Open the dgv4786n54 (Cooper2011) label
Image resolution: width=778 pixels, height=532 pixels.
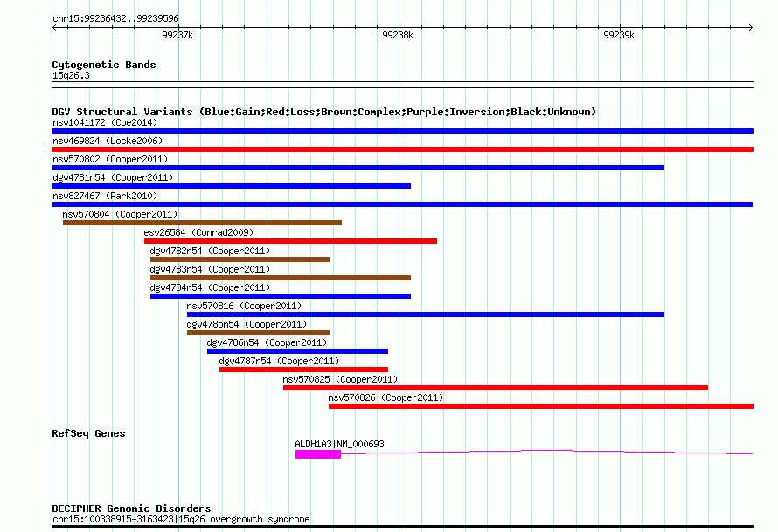point(267,342)
